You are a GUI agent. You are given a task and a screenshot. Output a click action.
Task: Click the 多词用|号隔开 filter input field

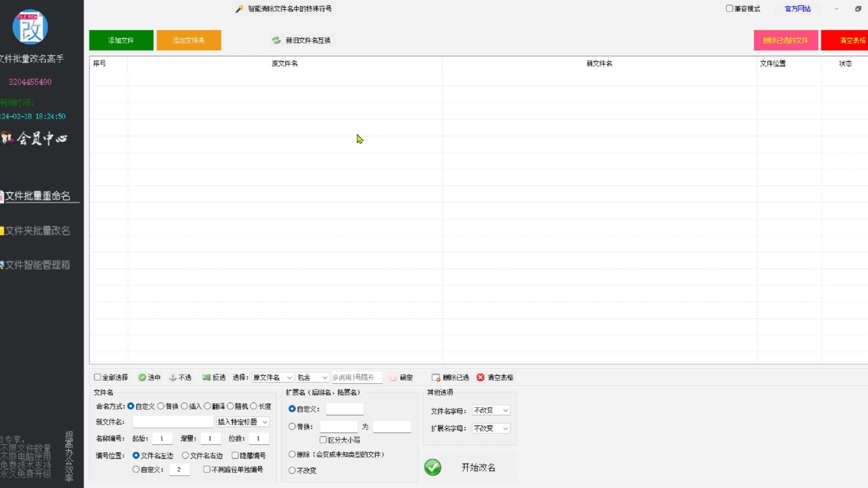357,377
